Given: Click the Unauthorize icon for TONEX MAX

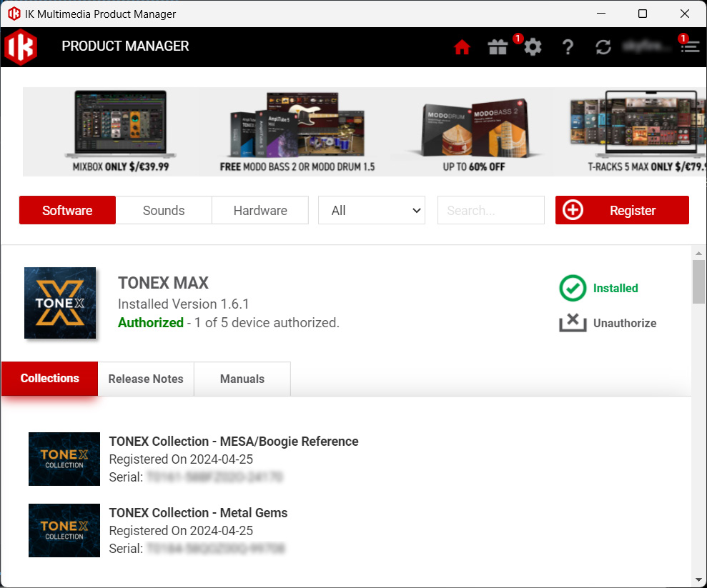Looking at the screenshot, I should [x=573, y=323].
